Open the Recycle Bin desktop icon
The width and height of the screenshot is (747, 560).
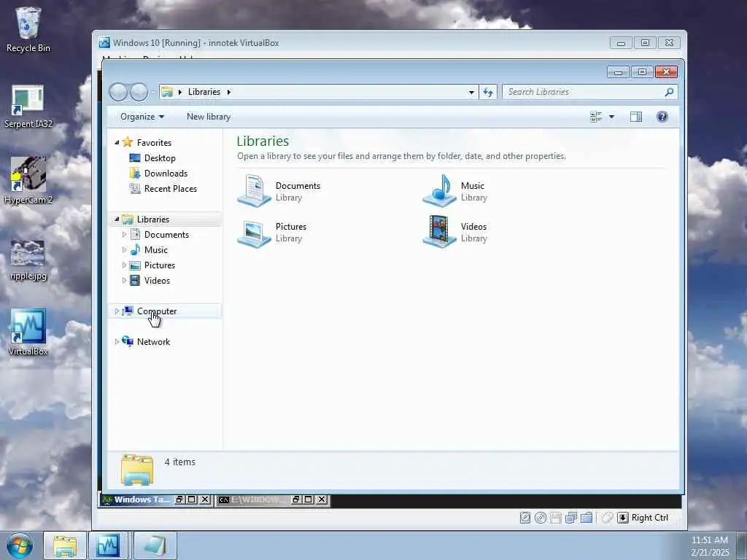pos(28,29)
